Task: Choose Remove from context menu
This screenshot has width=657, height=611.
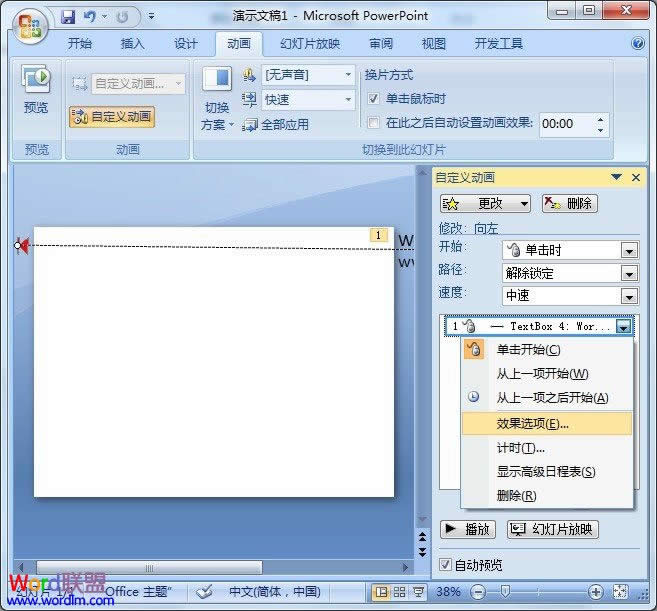Action: 547,496
